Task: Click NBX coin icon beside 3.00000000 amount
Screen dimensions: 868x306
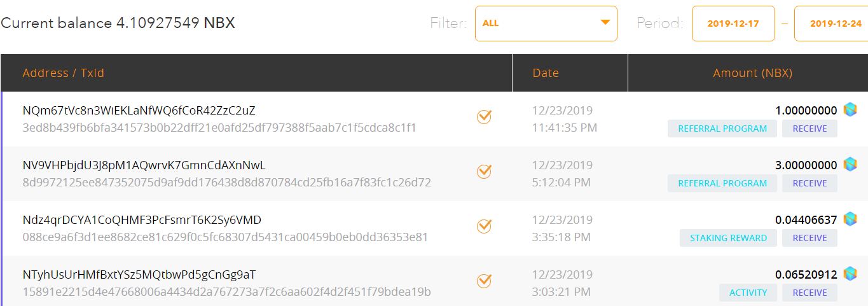Action: tap(850, 165)
